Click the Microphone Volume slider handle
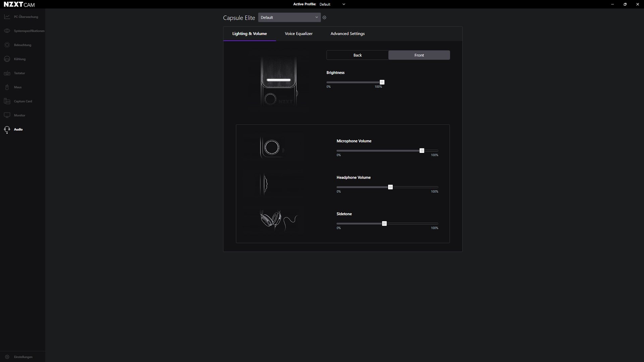Screen dimensions: 644x362 (422, 150)
